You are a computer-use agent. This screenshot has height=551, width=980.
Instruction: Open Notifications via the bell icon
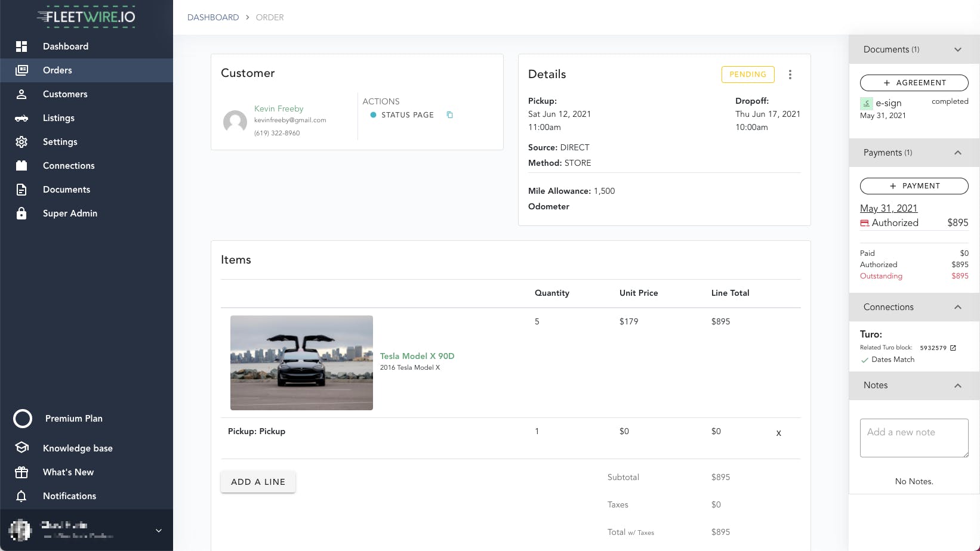[x=21, y=496]
